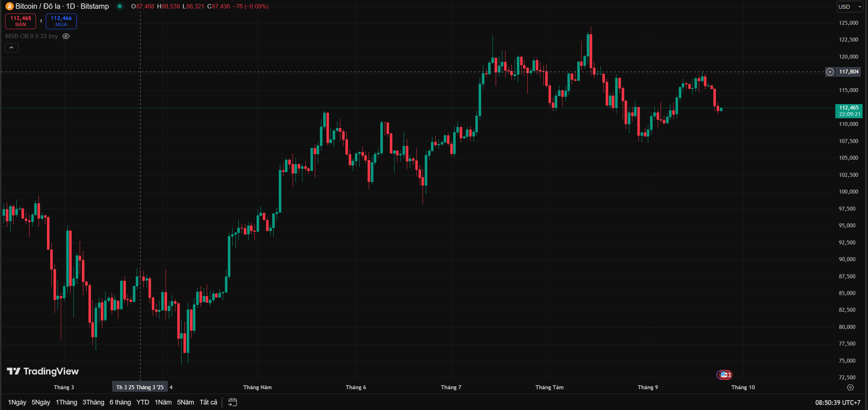Open the Go to date calendar icon
868x410 pixels.
[233, 402]
